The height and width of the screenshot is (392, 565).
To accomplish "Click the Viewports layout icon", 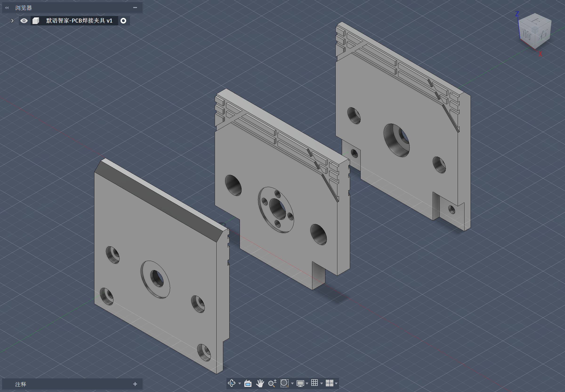I will 329,383.
